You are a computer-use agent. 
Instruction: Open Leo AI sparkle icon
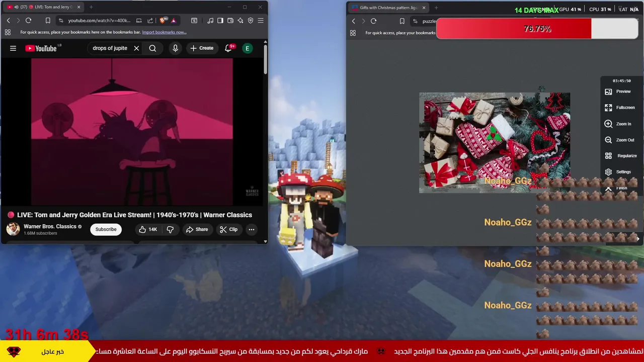pyautogui.click(x=240, y=21)
